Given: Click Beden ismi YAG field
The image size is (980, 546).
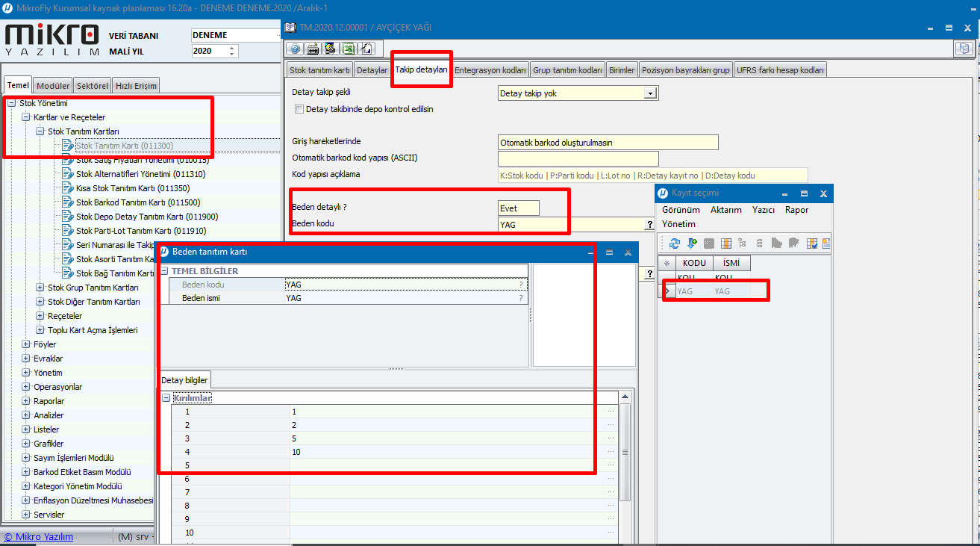Looking at the screenshot, I should click(x=407, y=298).
